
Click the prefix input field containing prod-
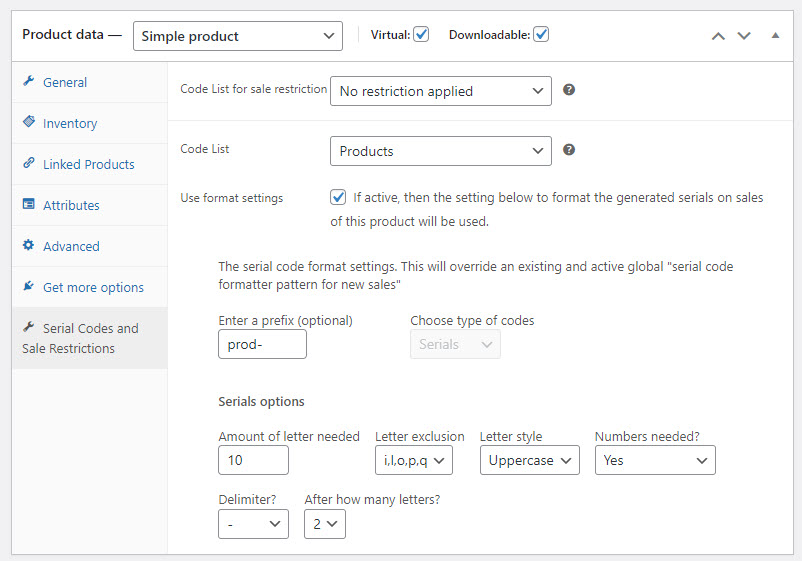coord(262,344)
